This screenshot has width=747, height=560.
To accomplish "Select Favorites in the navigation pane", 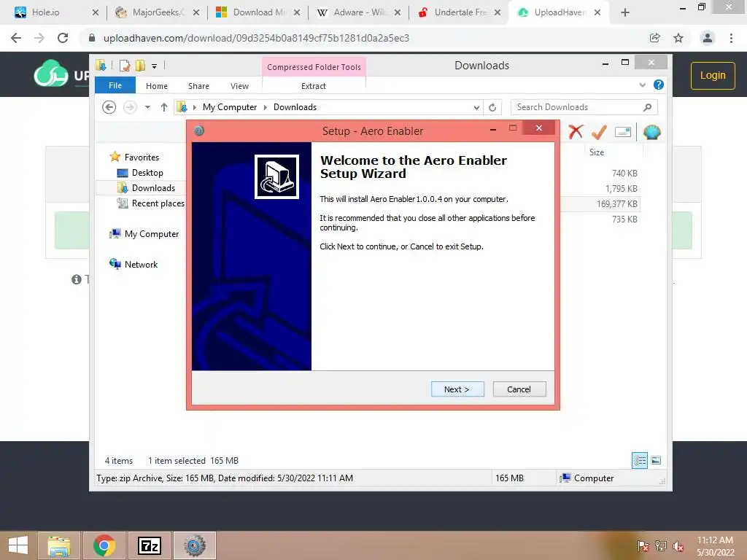I will [142, 157].
